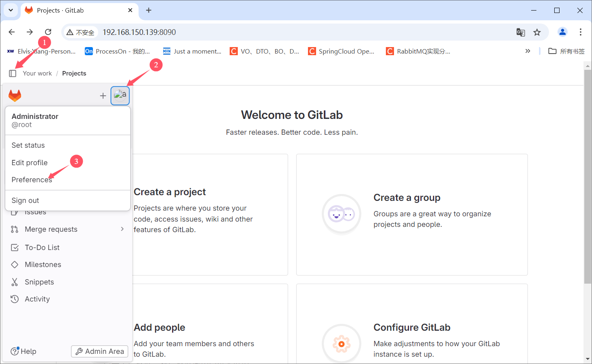Screen dimensions: 592x364
Task: Click the GitLab fox logo in the sidebar
Action: 15,96
